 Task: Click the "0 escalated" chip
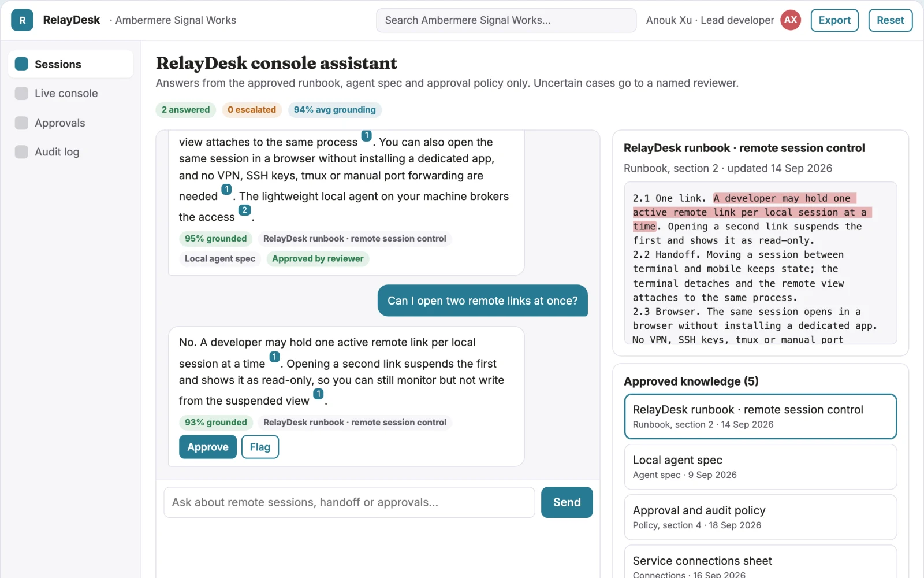point(252,110)
